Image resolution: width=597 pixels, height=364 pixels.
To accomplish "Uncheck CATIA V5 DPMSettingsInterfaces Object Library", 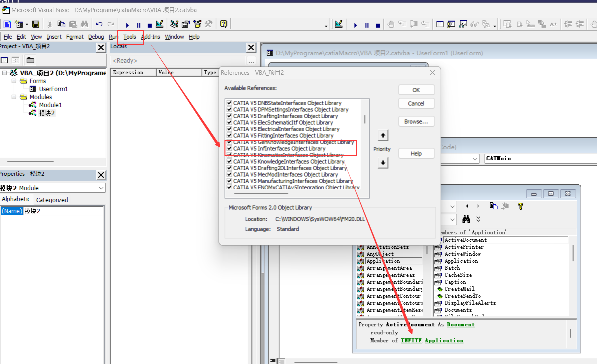I will pyautogui.click(x=229, y=109).
